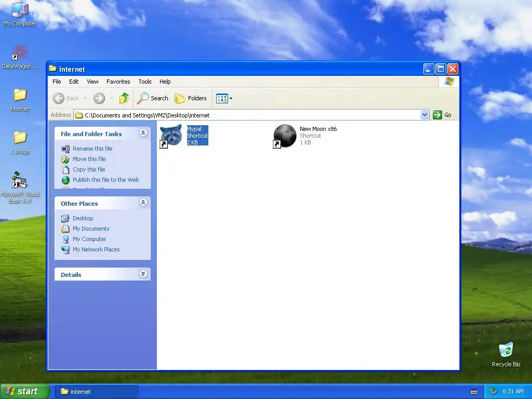Click the Publish to Web globe icon

coord(65,180)
